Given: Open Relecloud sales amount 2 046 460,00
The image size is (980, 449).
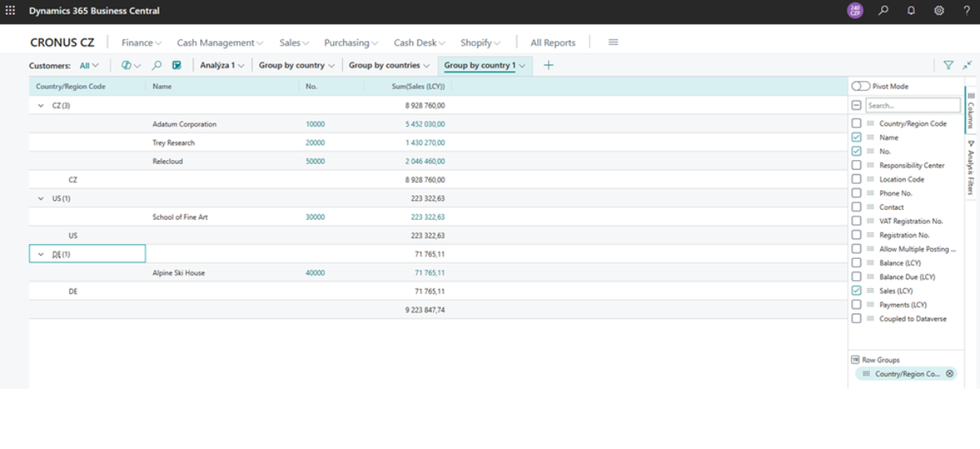Looking at the screenshot, I should (425, 162).
